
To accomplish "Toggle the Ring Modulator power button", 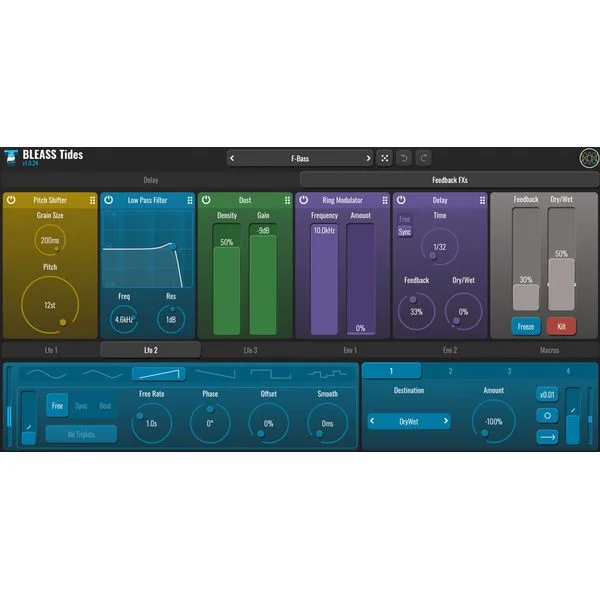I will tap(303, 200).
